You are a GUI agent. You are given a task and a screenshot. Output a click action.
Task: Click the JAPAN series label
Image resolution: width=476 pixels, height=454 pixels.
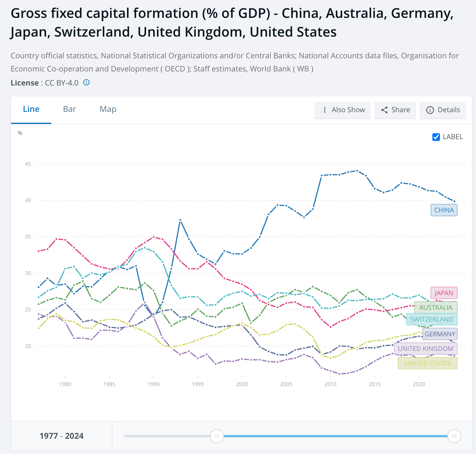(x=444, y=293)
